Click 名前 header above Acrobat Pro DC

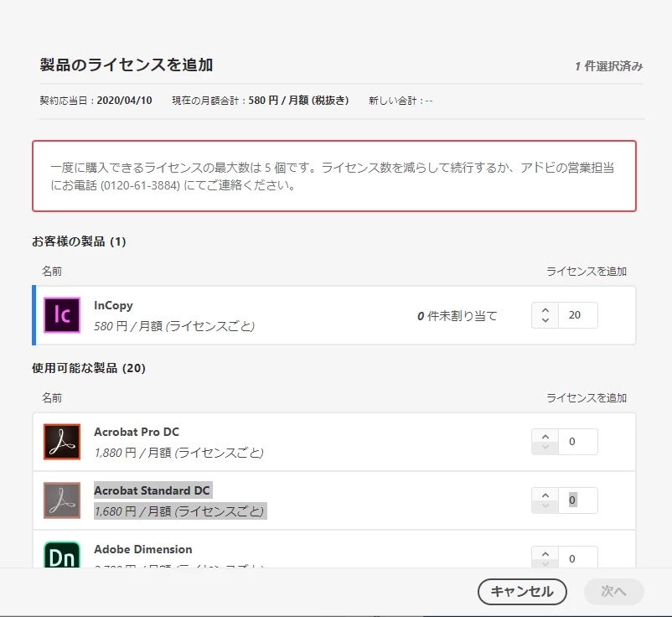point(52,398)
